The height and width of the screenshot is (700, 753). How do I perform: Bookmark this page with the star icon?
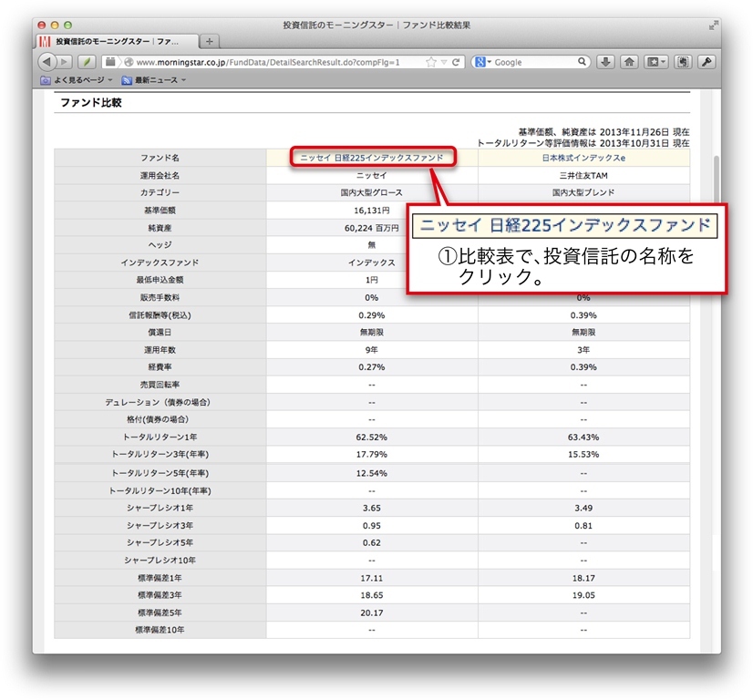click(x=431, y=62)
